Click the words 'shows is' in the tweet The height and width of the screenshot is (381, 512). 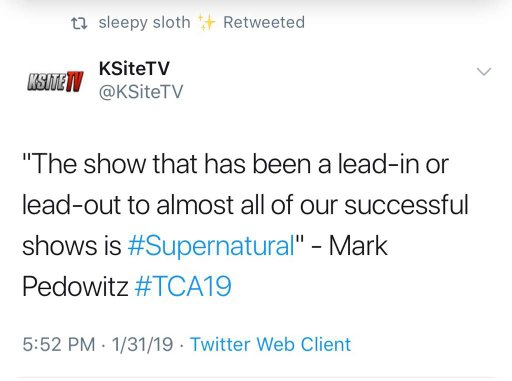click(x=72, y=246)
